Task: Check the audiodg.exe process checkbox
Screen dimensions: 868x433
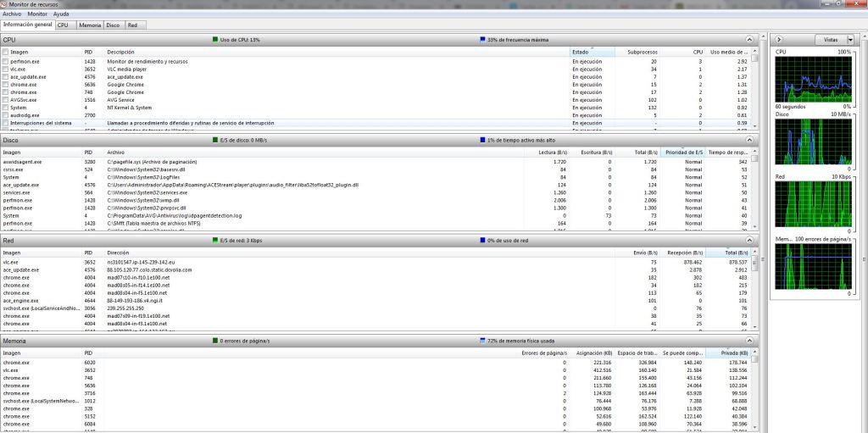Action: point(6,115)
